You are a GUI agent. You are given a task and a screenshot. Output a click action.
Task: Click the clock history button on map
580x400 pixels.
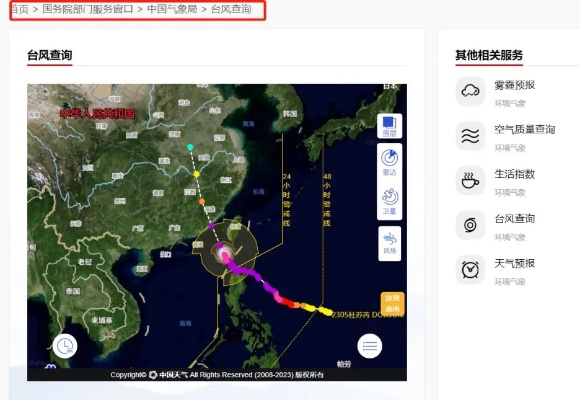click(x=65, y=346)
